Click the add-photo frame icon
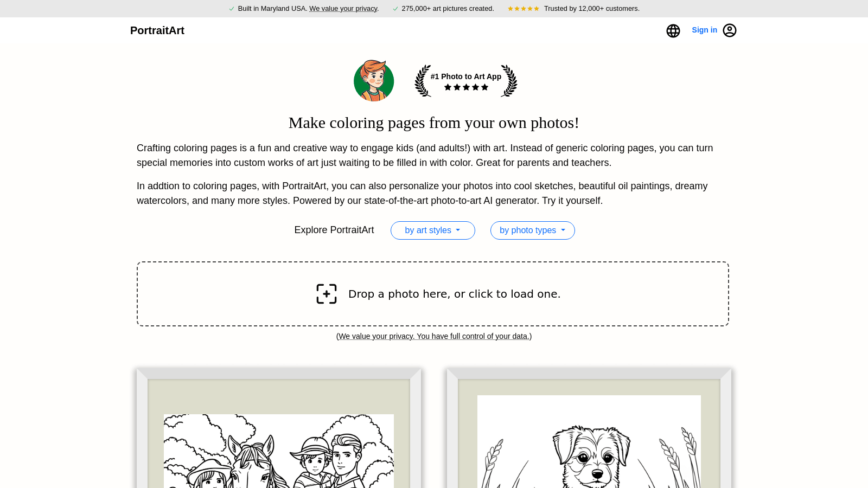The width and height of the screenshot is (868, 488). click(x=327, y=294)
